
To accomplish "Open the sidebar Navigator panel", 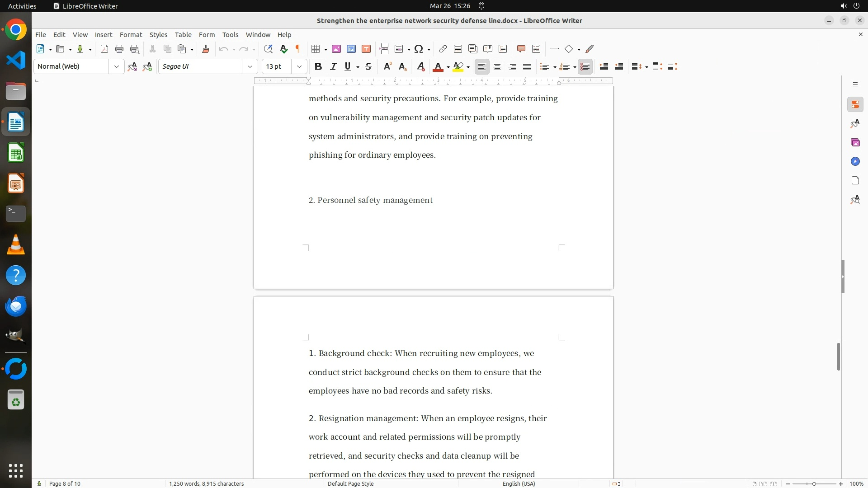I will coord(855,162).
